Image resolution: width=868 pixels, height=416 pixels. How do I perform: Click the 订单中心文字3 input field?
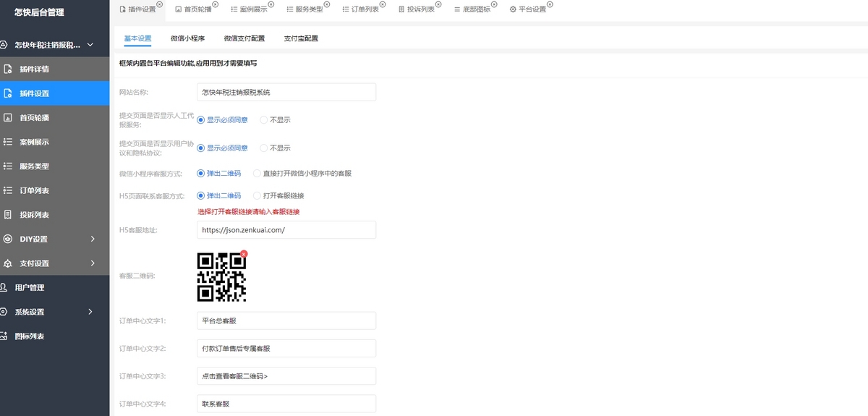(x=286, y=375)
